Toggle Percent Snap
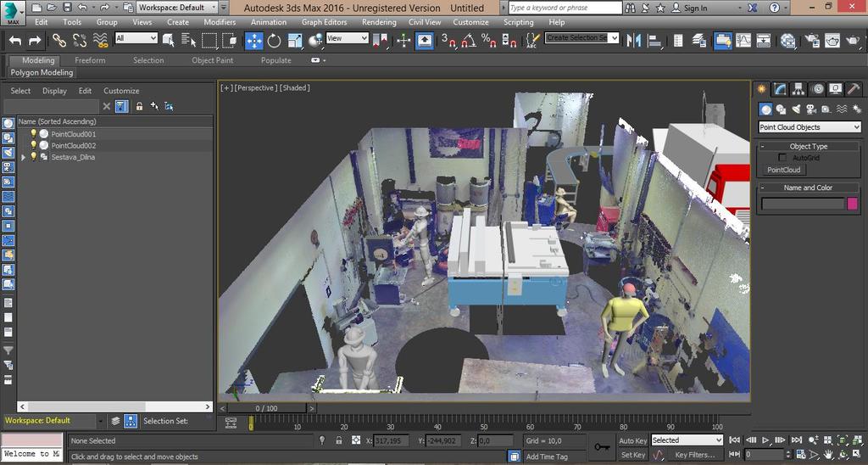 (489, 41)
